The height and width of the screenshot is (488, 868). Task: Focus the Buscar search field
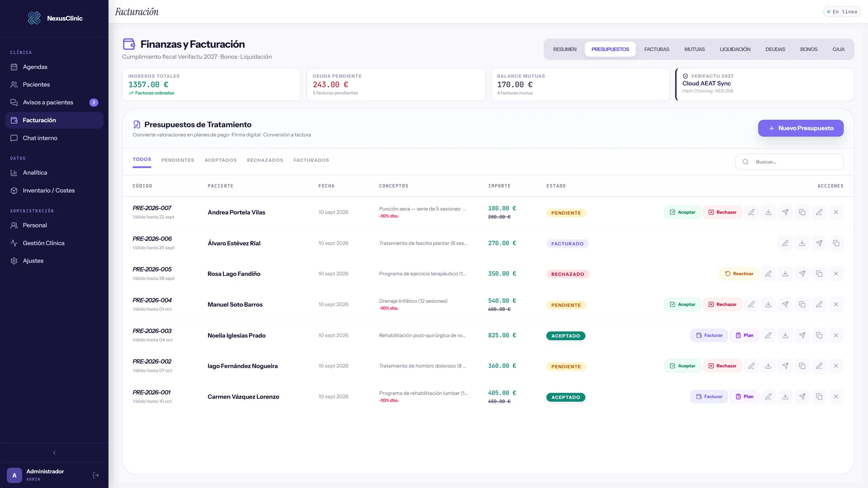click(789, 162)
